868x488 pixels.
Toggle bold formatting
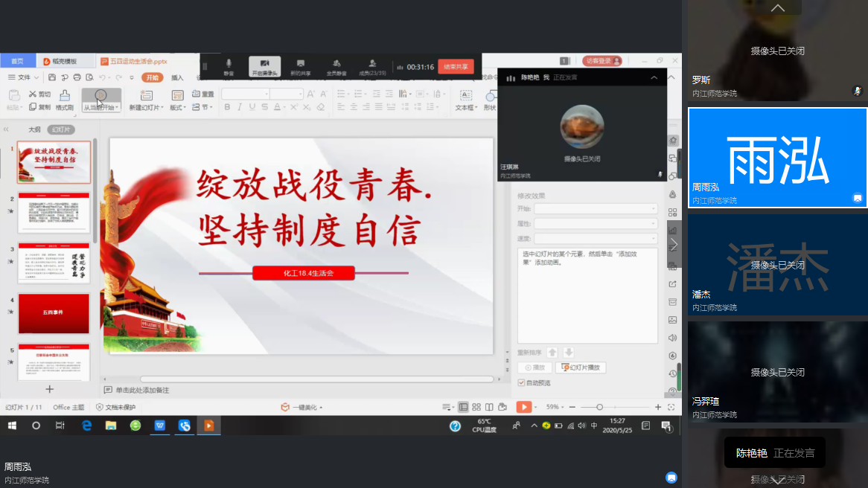[227, 107]
